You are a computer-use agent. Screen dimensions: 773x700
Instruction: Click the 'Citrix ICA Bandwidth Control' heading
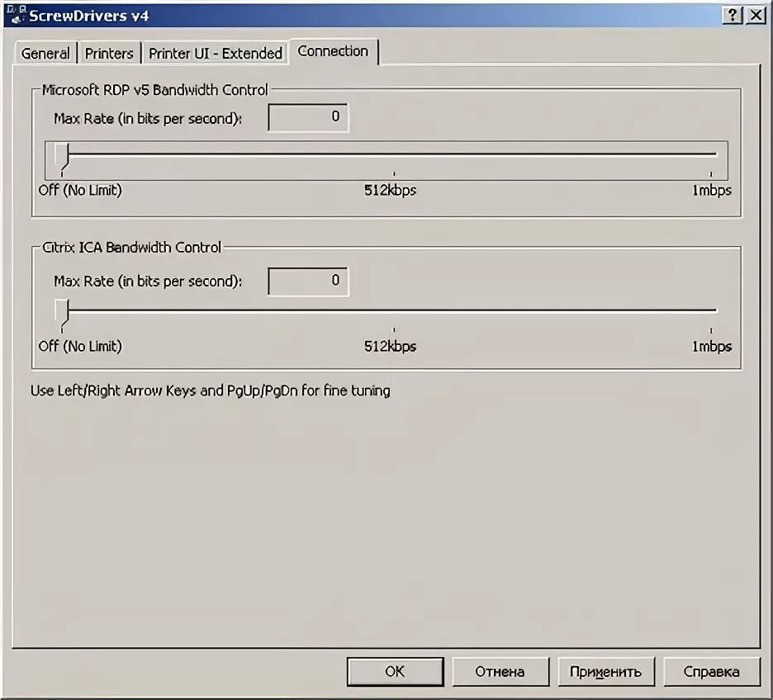pos(131,248)
